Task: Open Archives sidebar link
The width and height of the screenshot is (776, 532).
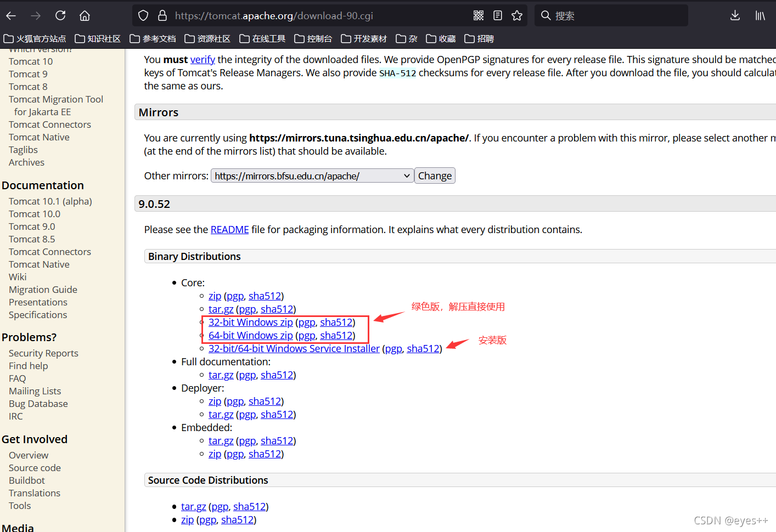Action: point(26,162)
